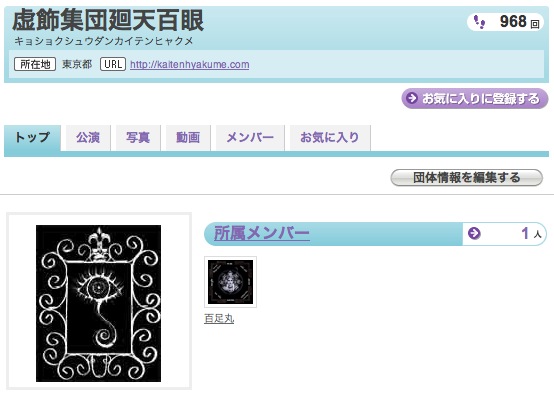Click the 所在地 location label badge
The width and height of the screenshot is (554, 401).
(x=35, y=64)
